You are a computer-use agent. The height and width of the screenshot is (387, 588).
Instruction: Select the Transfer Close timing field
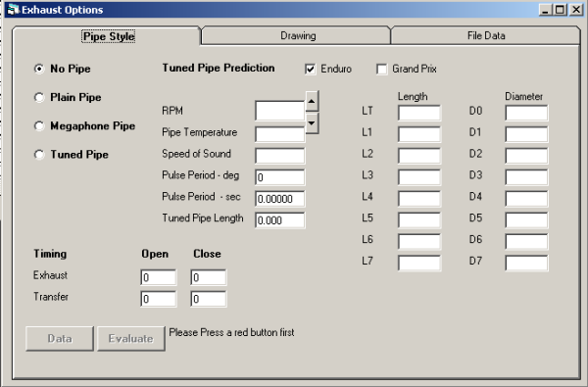(208, 299)
